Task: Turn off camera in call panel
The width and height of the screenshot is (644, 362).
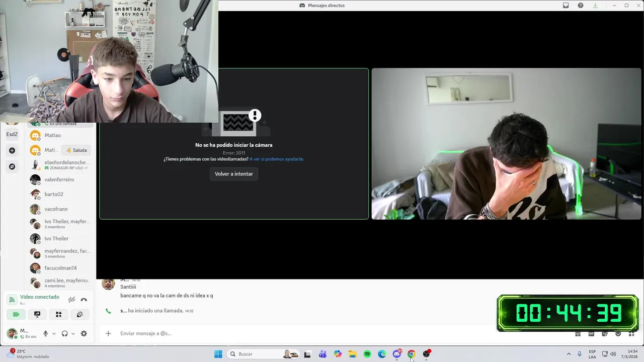Action: click(16, 314)
